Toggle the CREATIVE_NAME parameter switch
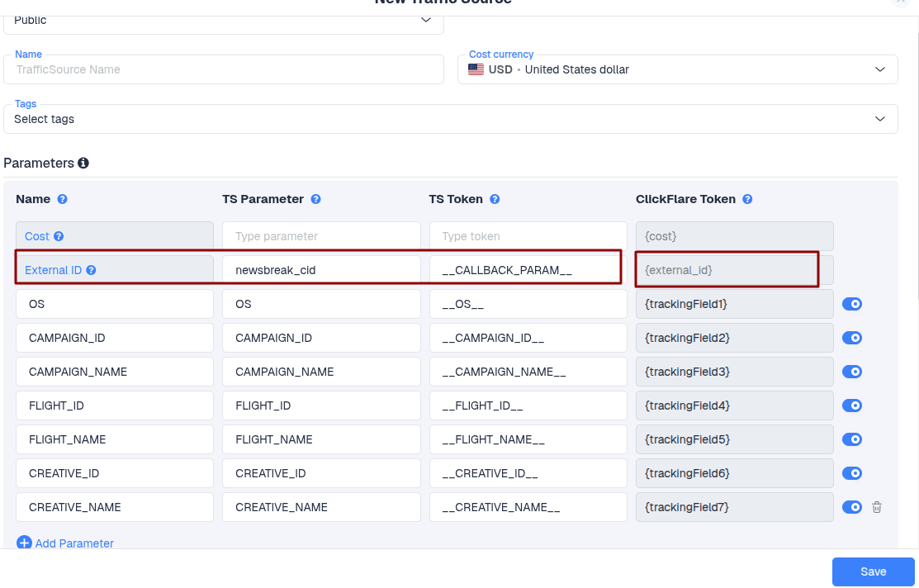Image resolution: width=919 pixels, height=588 pixels. pos(851,507)
